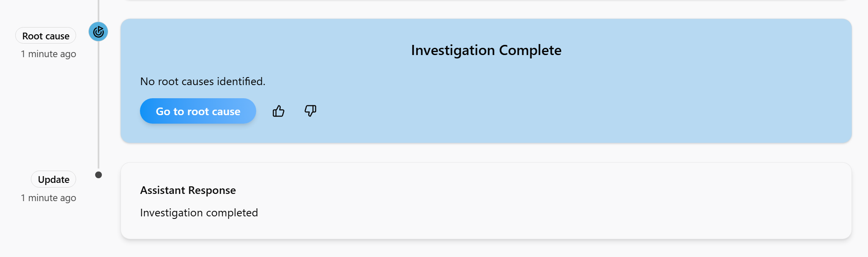
Task: Click the timestamp under Root cause
Action: [49, 54]
